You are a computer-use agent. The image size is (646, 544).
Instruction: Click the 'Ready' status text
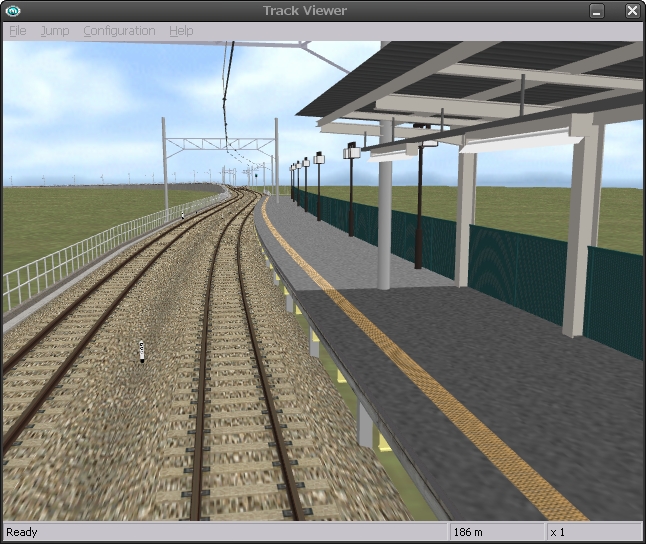(x=22, y=532)
